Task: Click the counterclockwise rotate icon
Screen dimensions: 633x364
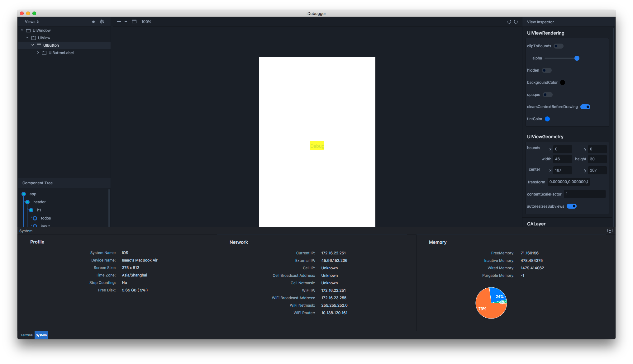Action: [x=509, y=22]
